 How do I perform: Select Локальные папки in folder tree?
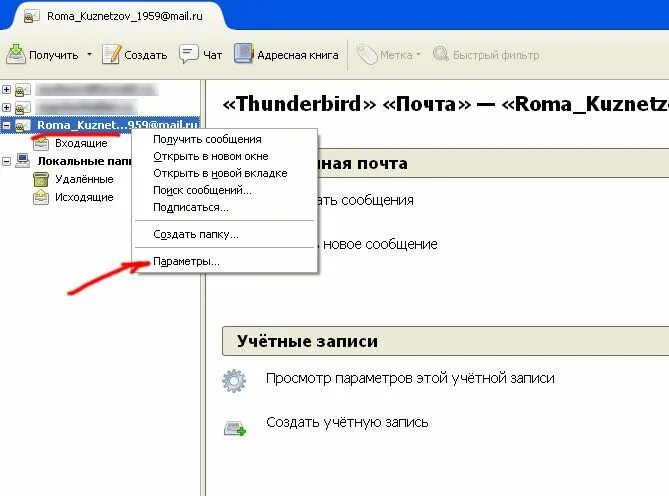[x=84, y=161]
